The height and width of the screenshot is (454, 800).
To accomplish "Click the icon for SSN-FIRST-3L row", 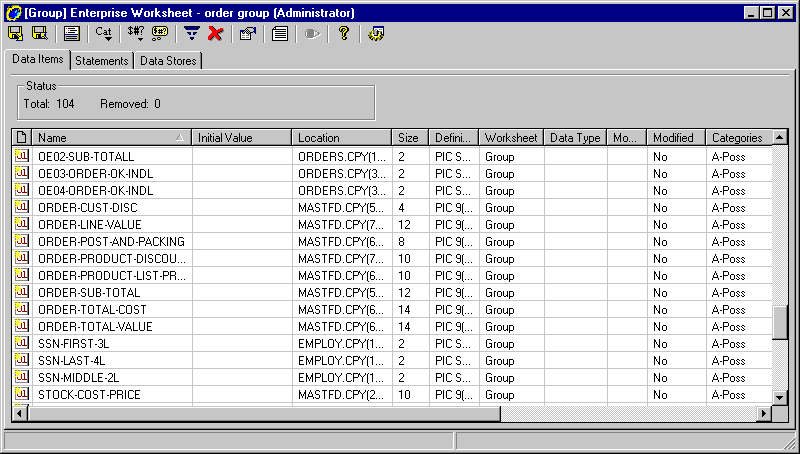I will (x=21, y=343).
